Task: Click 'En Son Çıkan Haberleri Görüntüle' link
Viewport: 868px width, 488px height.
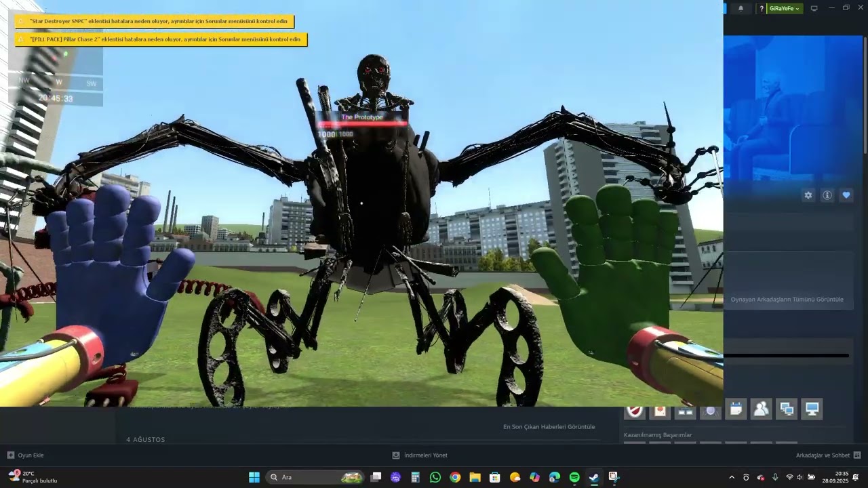Action: point(549,427)
